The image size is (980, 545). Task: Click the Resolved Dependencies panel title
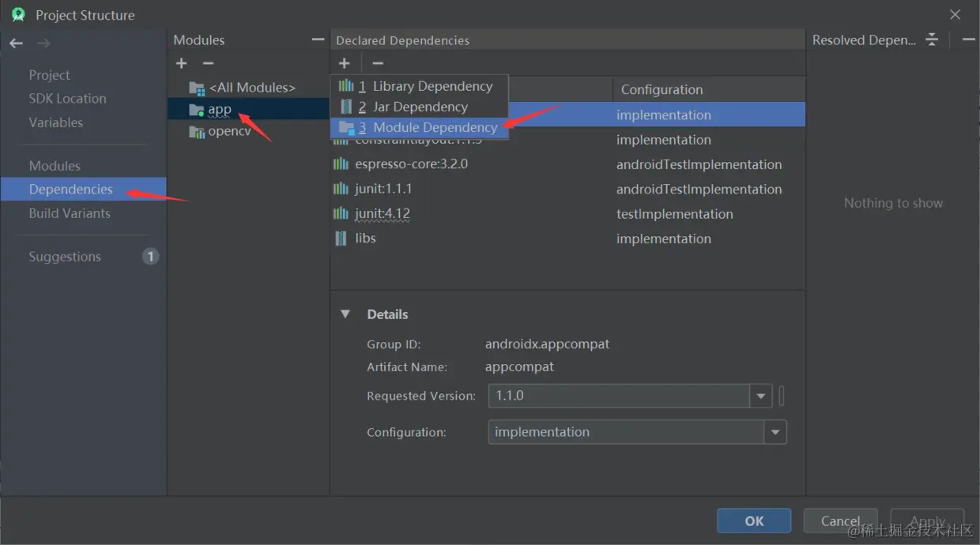point(864,40)
